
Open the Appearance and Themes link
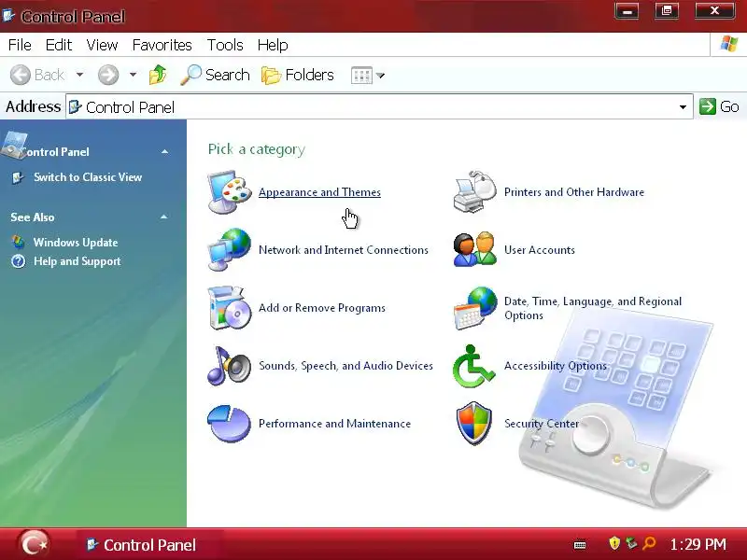pyautogui.click(x=319, y=192)
